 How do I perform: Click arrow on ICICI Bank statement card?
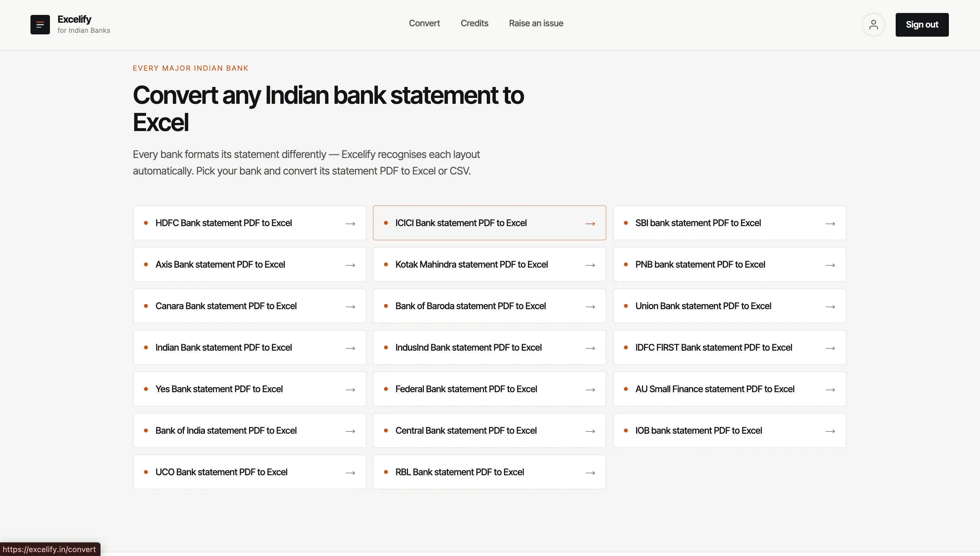coord(590,224)
